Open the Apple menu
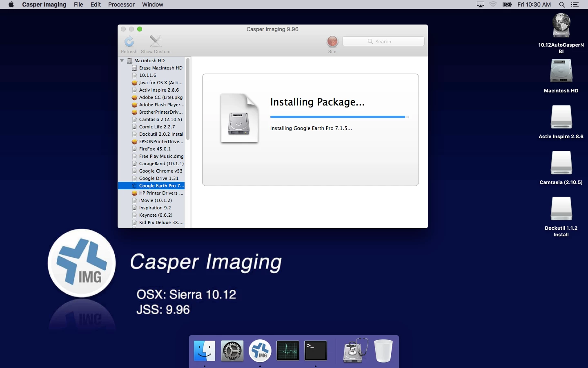The width and height of the screenshot is (588, 368). click(11, 4)
